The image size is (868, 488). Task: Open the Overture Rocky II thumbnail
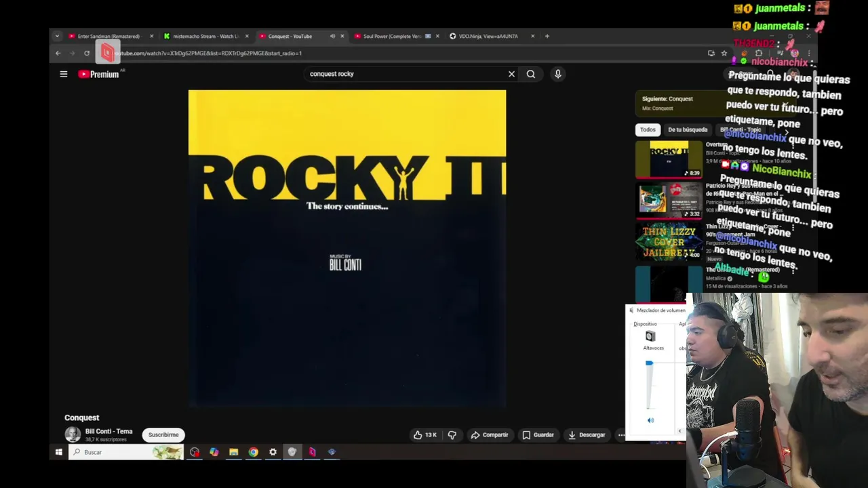point(669,159)
